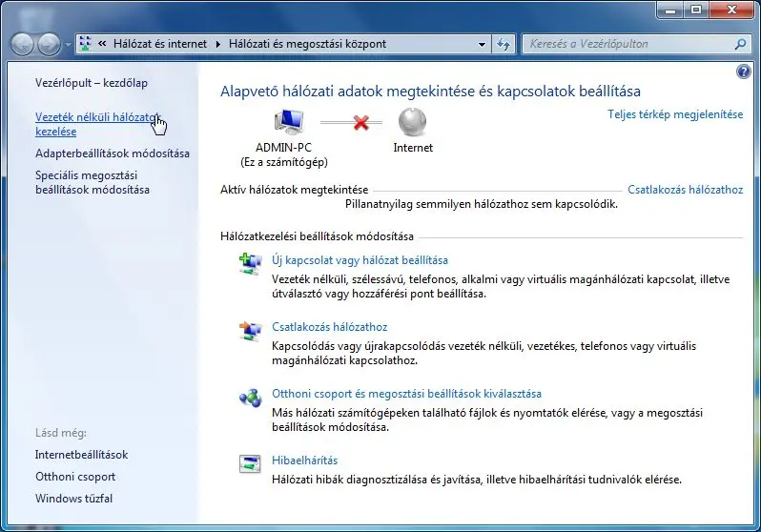761x532 pixels.
Task: Click the Hibaelhárítás troubleshooting icon
Action: 250,465
